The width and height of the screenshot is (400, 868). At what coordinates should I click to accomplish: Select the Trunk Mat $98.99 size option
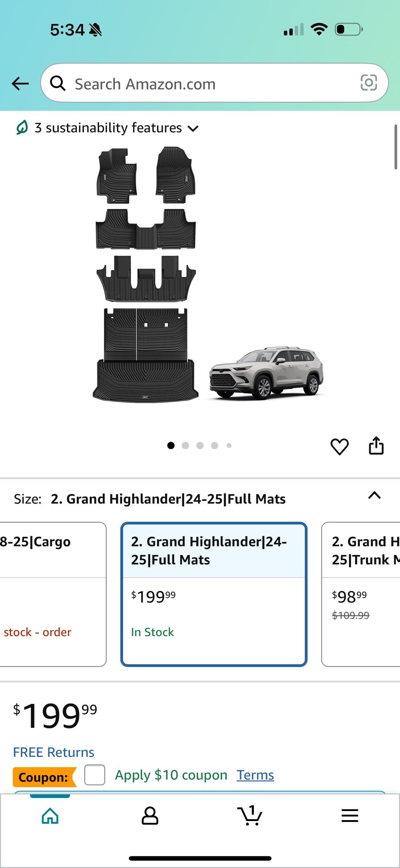361,594
